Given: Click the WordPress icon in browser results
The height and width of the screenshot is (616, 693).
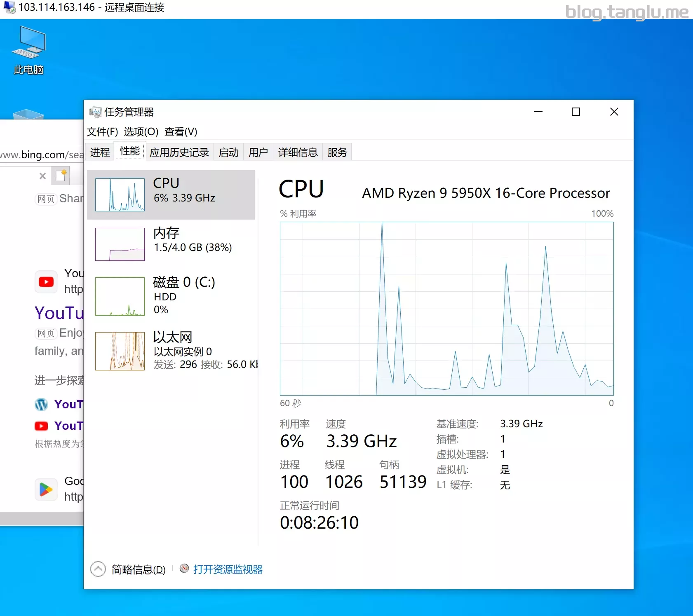Looking at the screenshot, I should tap(41, 405).
